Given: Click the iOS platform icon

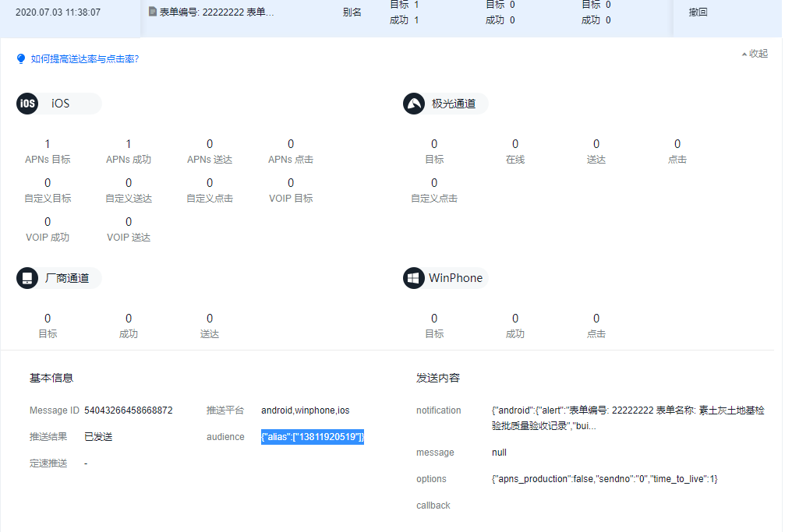Looking at the screenshot, I should coord(27,104).
